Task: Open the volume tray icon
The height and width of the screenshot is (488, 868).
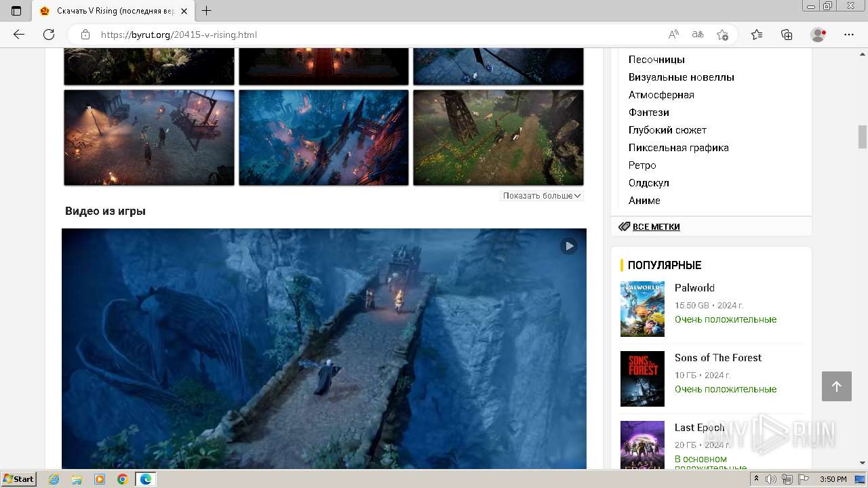Action: pyautogui.click(x=771, y=479)
